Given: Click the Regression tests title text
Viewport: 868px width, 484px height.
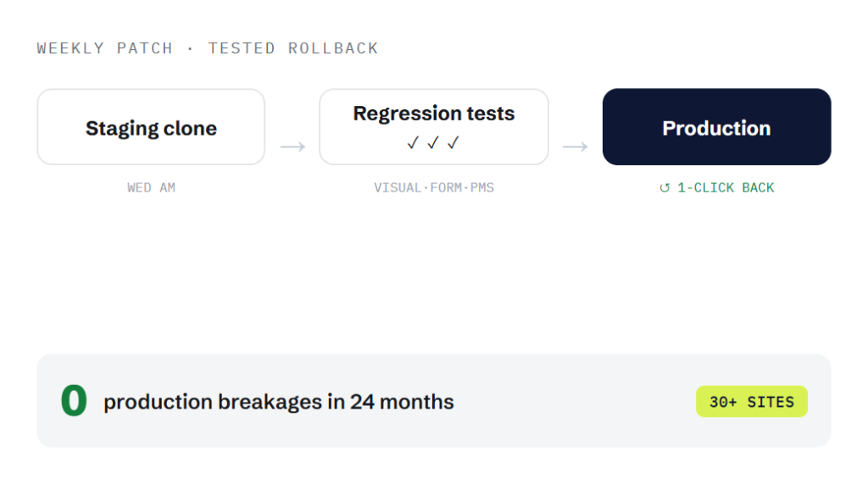Looking at the screenshot, I should [x=434, y=114].
